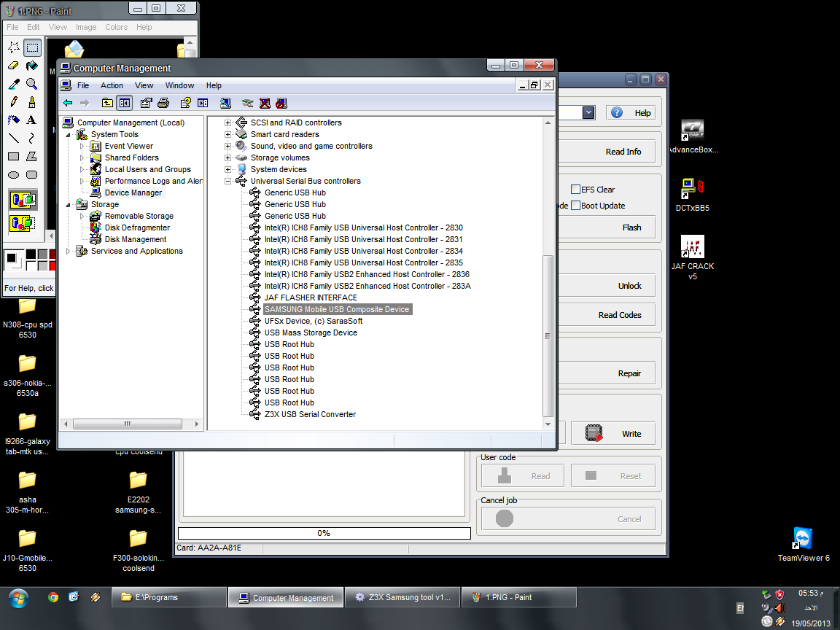840x630 pixels.
Task: Toggle Show/Hide Console Tree toolbar button
Action: click(124, 103)
